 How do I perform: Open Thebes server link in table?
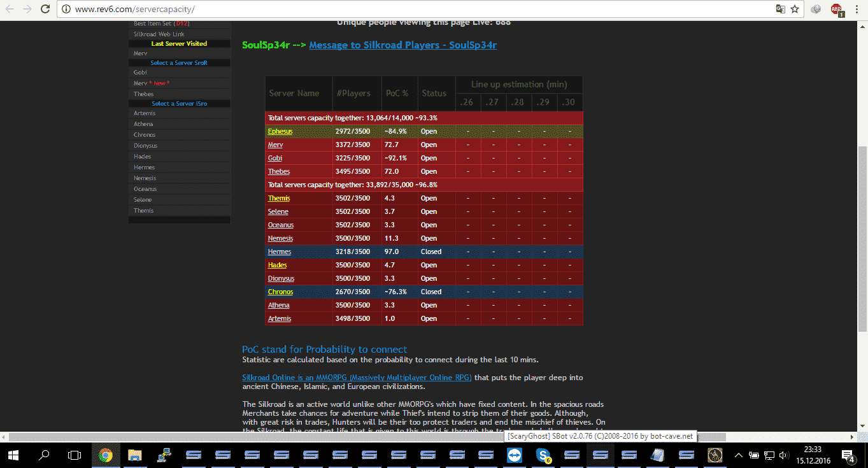tap(279, 171)
